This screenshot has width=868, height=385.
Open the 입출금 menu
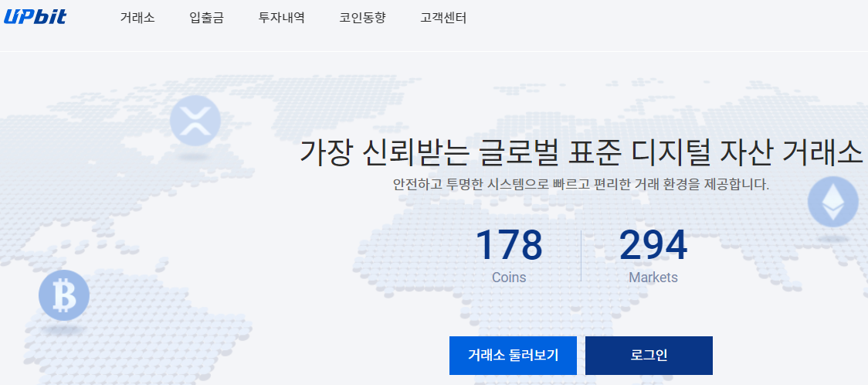(206, 18)
